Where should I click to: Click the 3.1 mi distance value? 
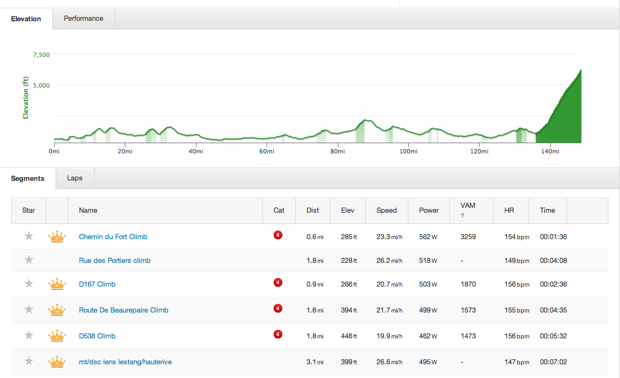pyautogui.click(x=315, y=362)
